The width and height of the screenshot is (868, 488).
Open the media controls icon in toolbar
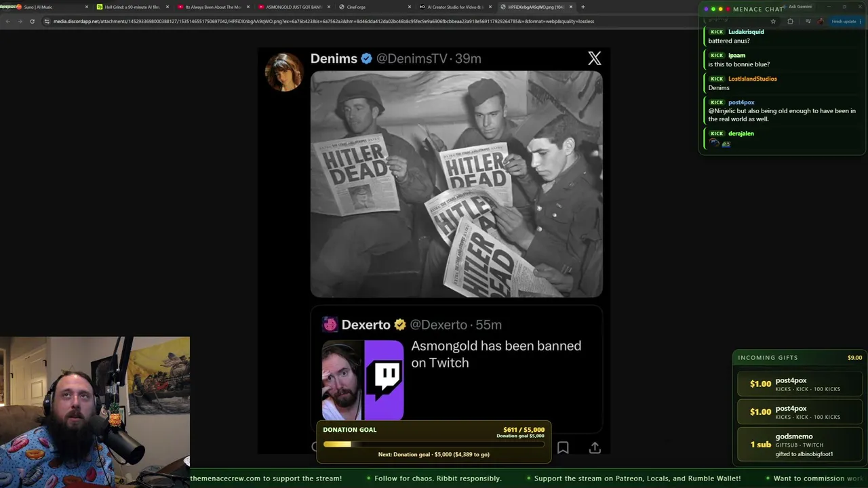[x=808, y=21]
